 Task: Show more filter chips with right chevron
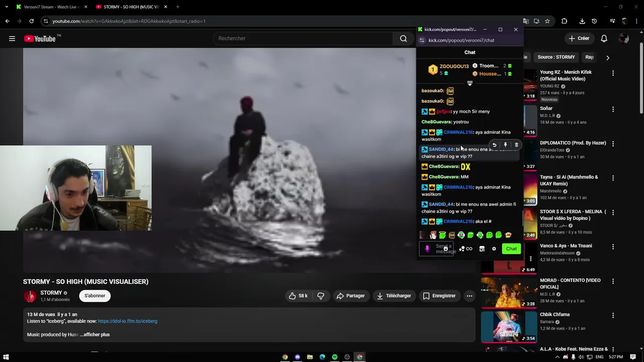coord(608,57)
